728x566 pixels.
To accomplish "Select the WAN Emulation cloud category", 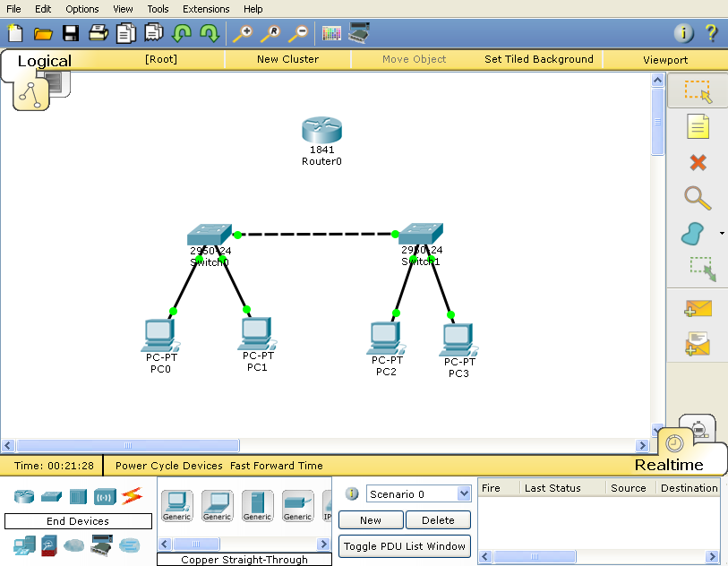I will click(x=73, y=545).
